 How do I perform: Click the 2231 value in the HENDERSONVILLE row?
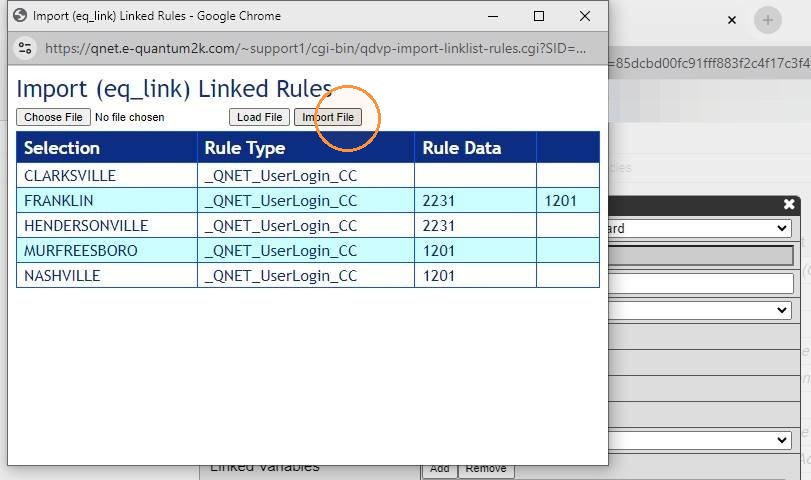[x=439, y=226]
